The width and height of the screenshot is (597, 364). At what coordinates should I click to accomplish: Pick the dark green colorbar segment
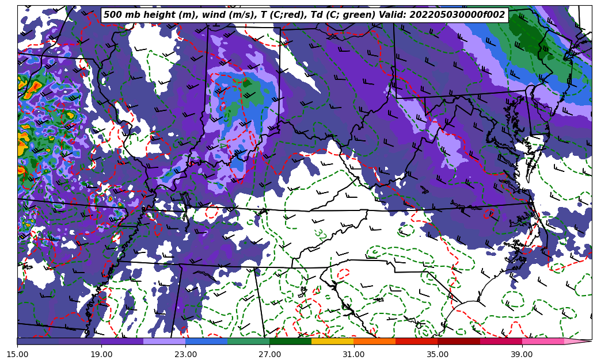(x=290, y=341)
